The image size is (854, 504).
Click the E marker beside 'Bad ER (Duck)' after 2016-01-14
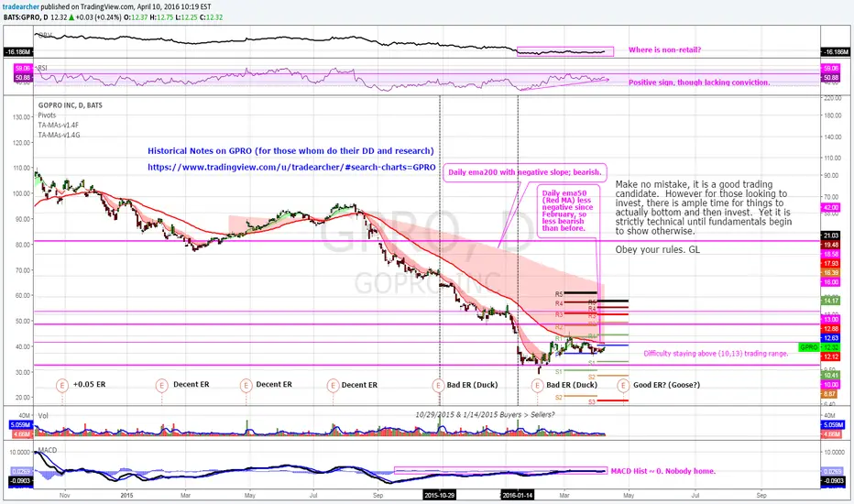(x=538, y=385)
